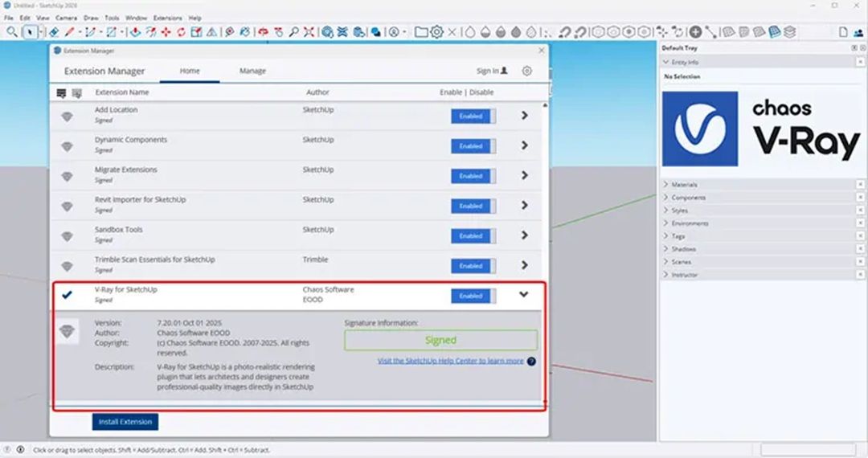868x458 pixels.
Task: Pick the Eraser tool
Action: pos(54,32)
